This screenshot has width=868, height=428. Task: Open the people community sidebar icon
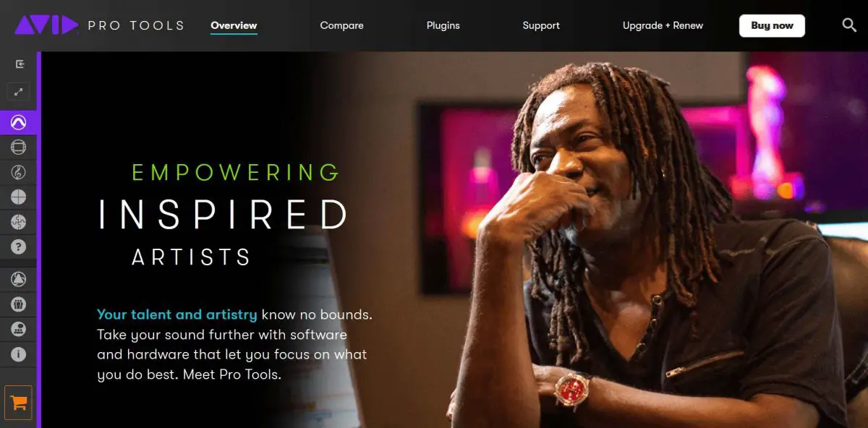point(19,329)
